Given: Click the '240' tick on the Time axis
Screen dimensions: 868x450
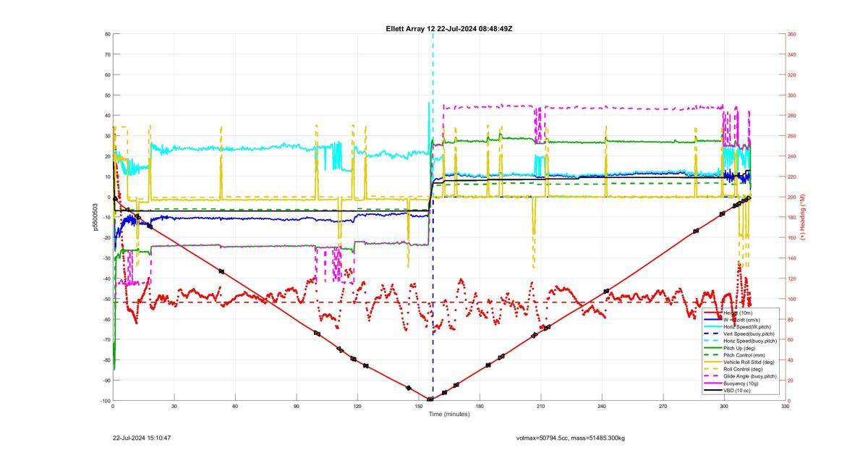Looking at the screenshot, I should (602, 407).
